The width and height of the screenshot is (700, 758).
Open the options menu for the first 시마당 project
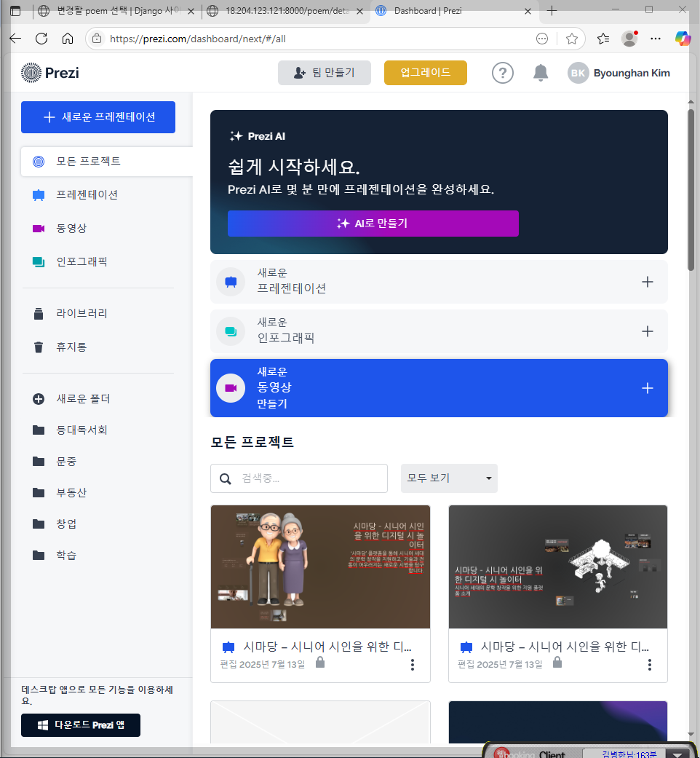412,665
